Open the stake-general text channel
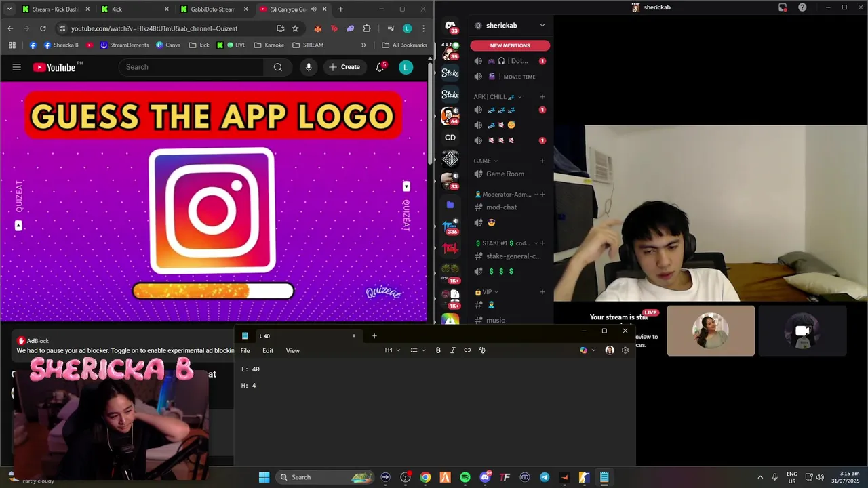 513,256
